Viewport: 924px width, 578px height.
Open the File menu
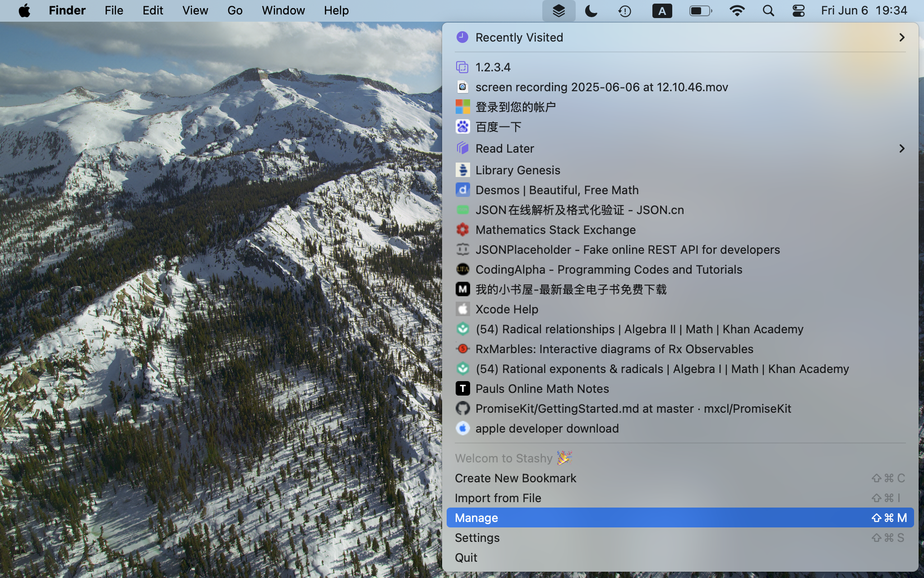114,10
